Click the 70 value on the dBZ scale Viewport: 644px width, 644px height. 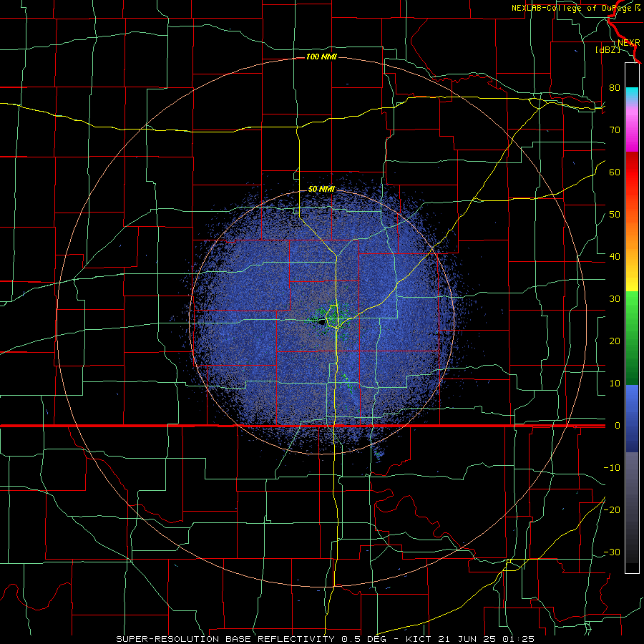(615, 130)
